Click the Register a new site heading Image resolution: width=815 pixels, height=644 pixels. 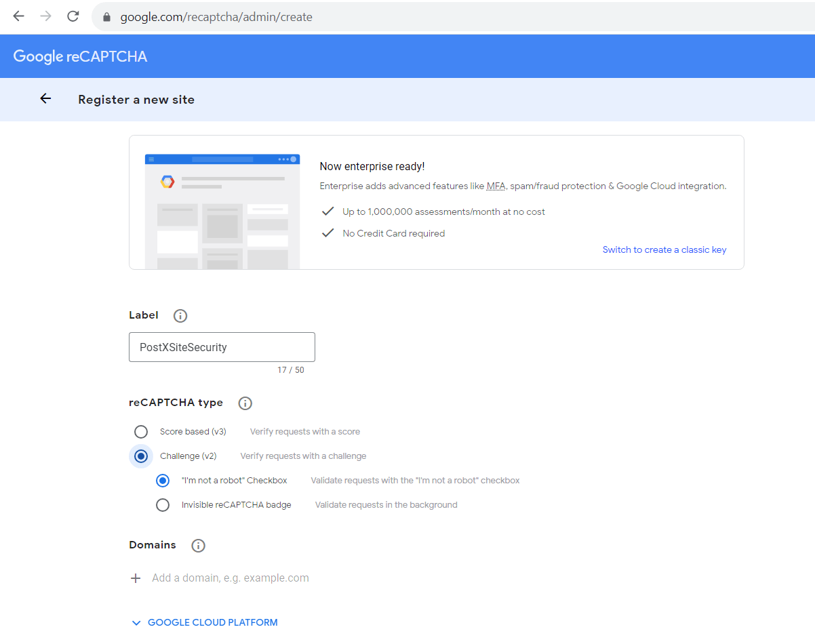coord(136,99)
